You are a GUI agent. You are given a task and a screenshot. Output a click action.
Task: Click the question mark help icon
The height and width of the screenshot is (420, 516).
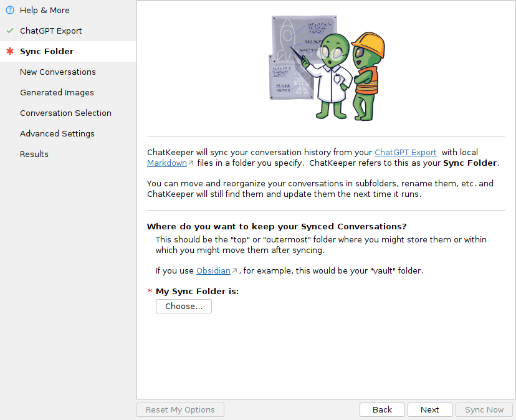point(9,10)
